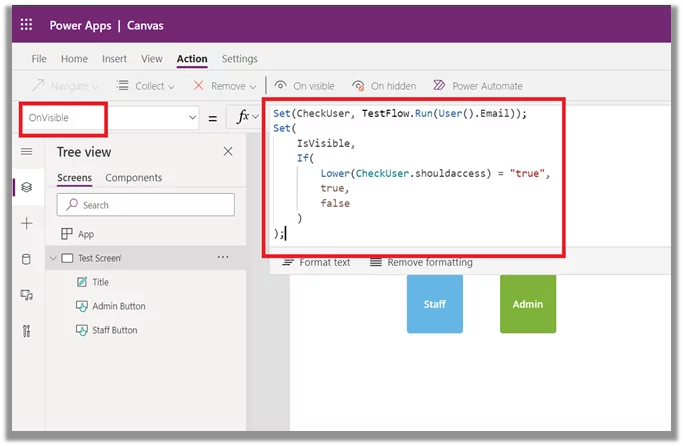Click the Insert plus icon in sidebar

[27, 223]
